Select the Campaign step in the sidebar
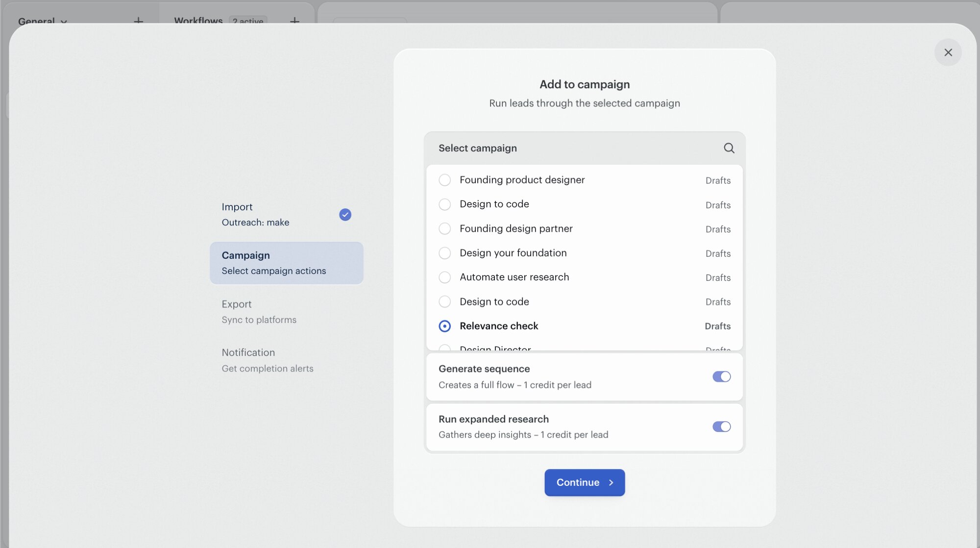This screenshot has height=548, width=980. tap(286, 263)
